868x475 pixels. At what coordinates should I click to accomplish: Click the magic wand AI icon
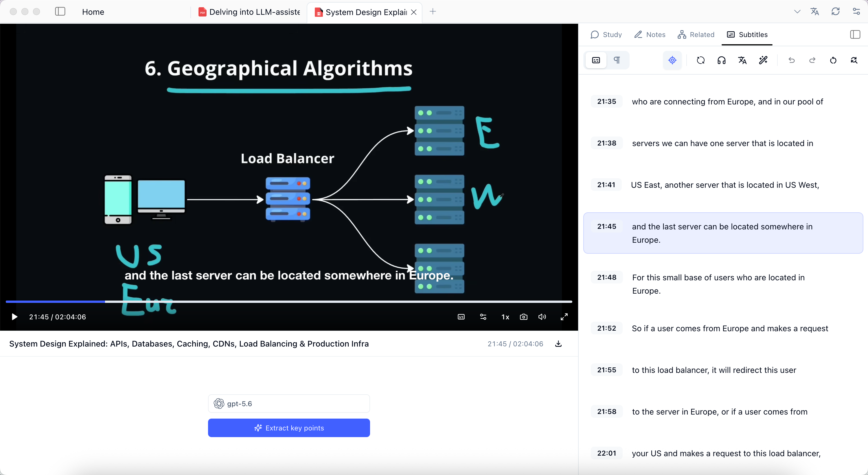[763, 60]
